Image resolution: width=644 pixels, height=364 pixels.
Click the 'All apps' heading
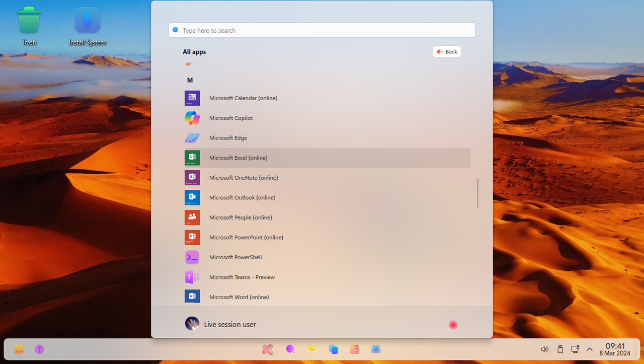194,52
